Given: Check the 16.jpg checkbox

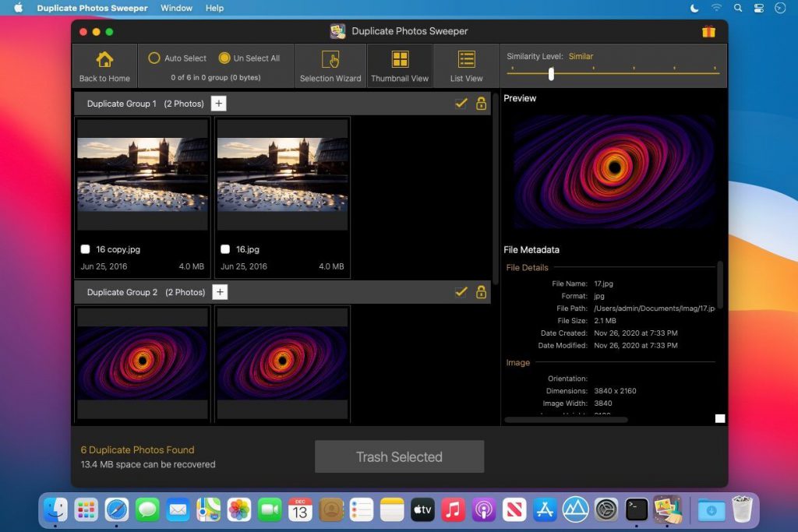Looking at the screenshot, I should coord(225,249).
